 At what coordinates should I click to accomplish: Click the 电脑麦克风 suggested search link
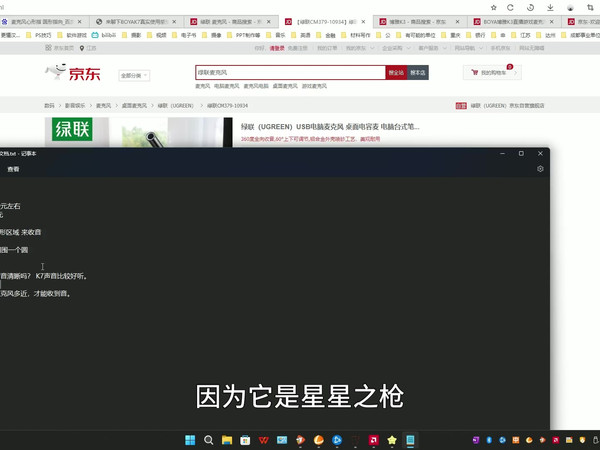pyautogui.click(x=227, y=86)
